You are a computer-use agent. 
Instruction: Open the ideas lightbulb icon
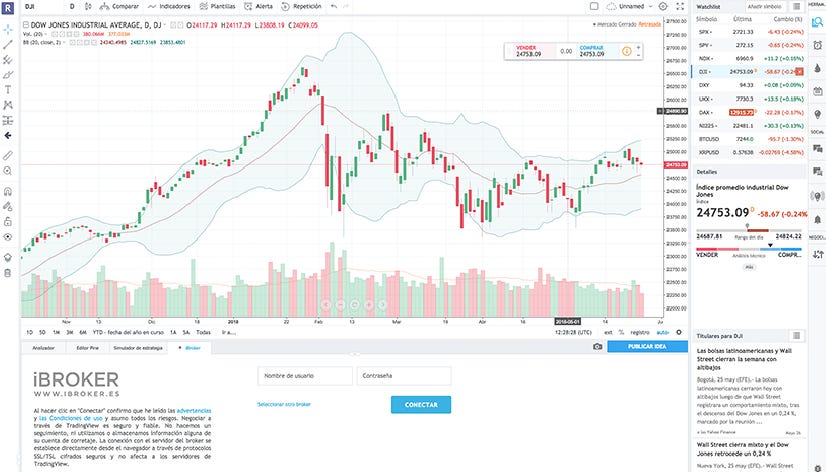[x=818, y=114]
